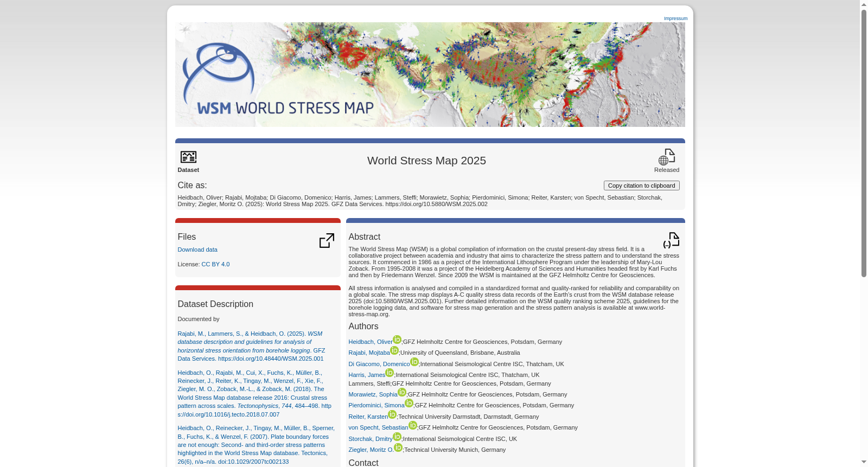
Task: Open Heidbach et al. 2018 Tectonophysics reference
Action: point(254,393)
